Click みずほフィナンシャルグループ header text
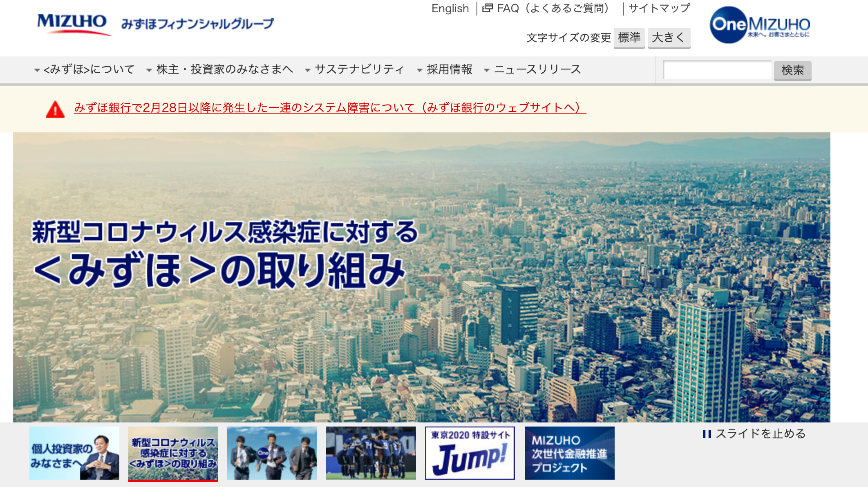868x487 pixels. click(197, 24)
